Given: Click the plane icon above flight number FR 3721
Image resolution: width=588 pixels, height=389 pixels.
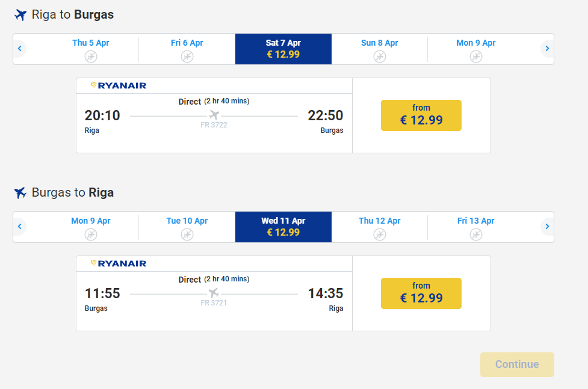Looking at the screenshot, I should coord(214,293).
